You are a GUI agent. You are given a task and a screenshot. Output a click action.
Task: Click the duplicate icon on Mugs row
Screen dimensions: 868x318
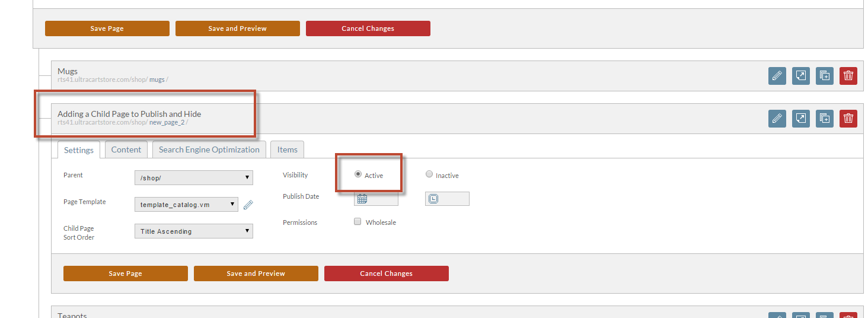coord(825,76)
